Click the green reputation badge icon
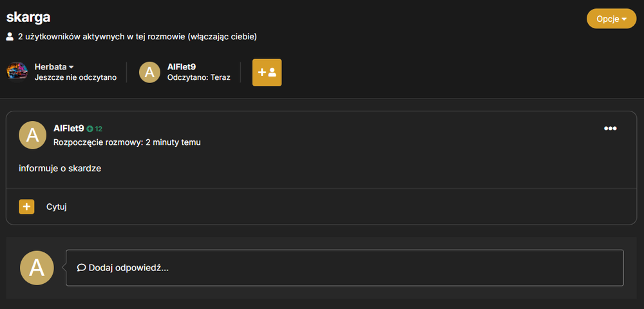 click(x=90, y=129)
